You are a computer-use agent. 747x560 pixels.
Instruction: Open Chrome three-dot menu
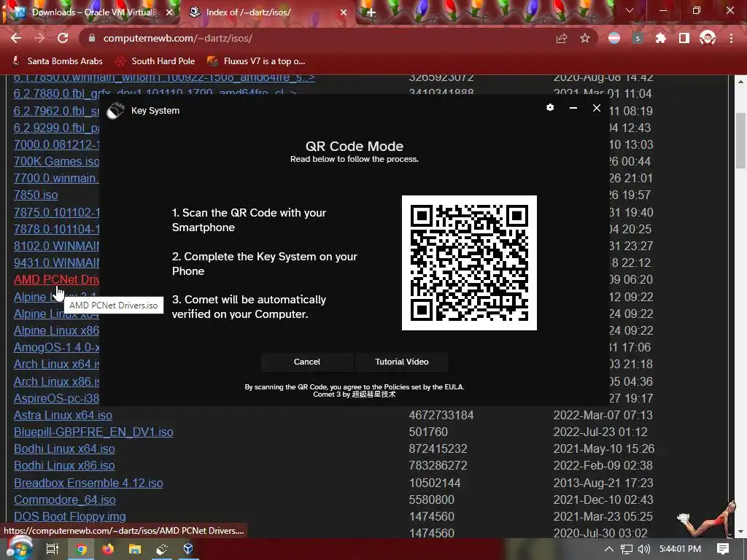tap(731, 39)
